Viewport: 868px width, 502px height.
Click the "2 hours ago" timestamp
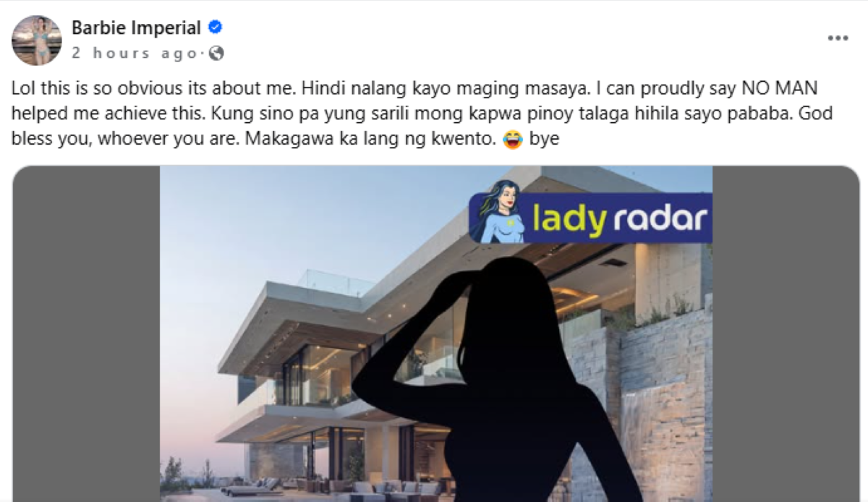tap(134, 54)
